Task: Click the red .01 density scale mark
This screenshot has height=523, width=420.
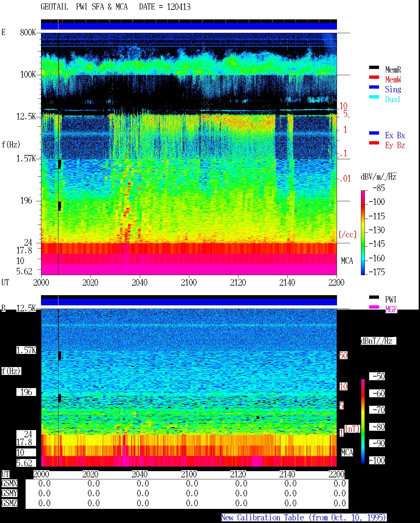Action: pyautogui.click(x=345, y=179)
